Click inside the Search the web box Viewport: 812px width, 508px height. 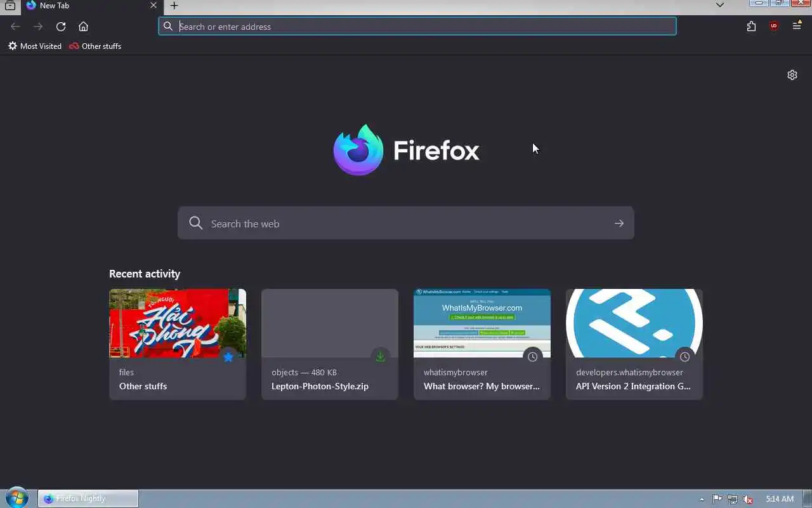click(406, 223)
